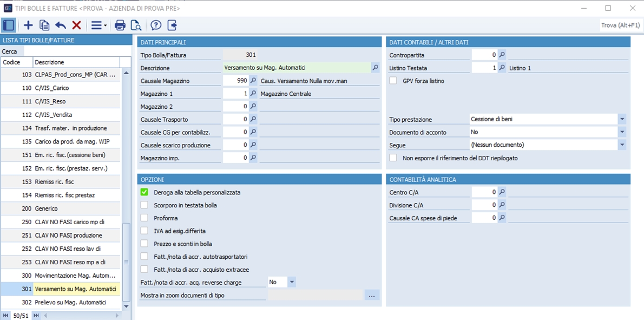The height and width of the screenshot is (320, 644).
Task: Enable Fatt./nota di accr. acquisto extracee
Action: 144,269
